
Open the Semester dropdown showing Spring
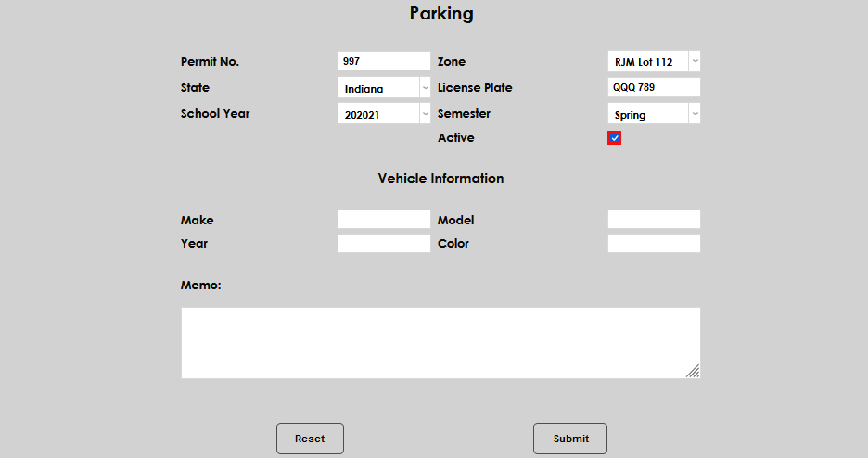pos(654,113)
